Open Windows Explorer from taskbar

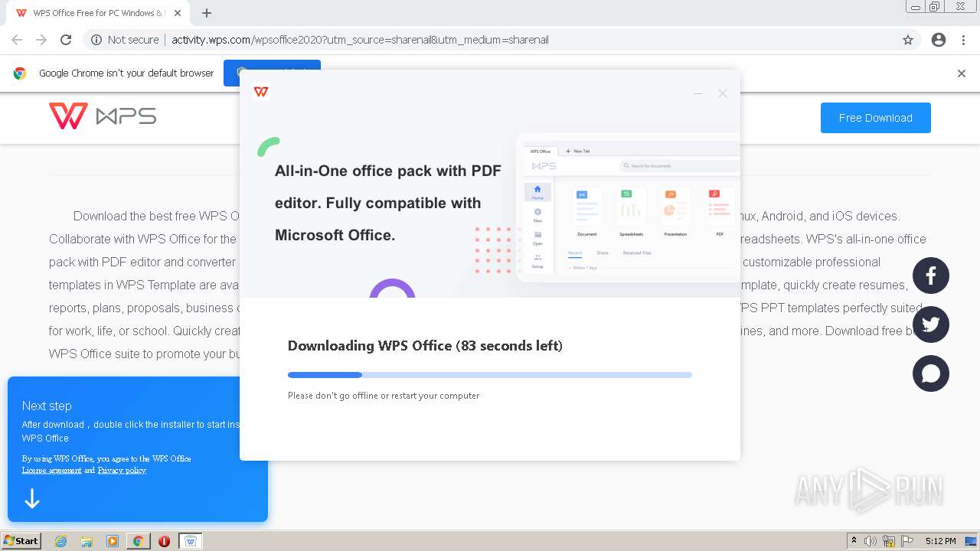pos(87,541)
